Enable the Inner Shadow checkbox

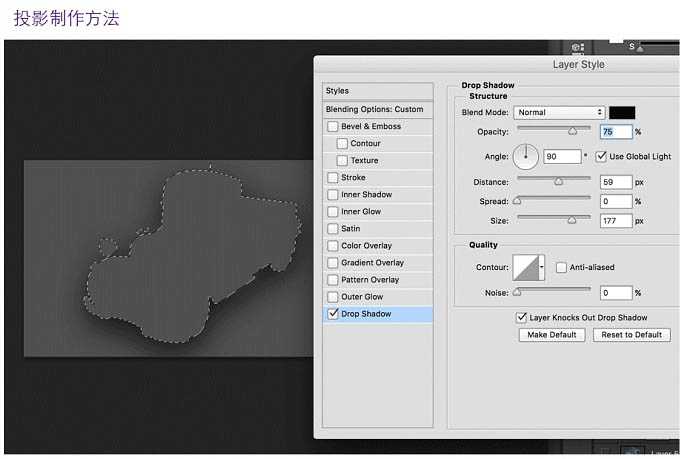point(332,194)
